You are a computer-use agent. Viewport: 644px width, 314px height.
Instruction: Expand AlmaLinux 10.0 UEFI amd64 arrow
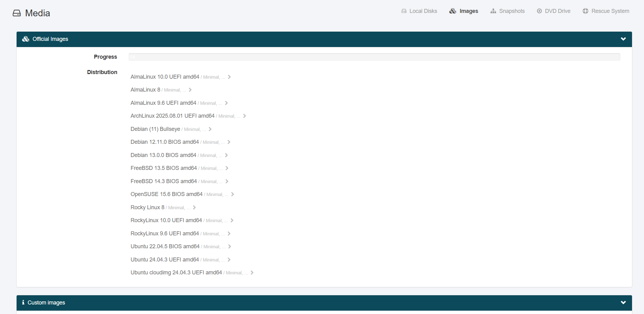click(229, 77)
